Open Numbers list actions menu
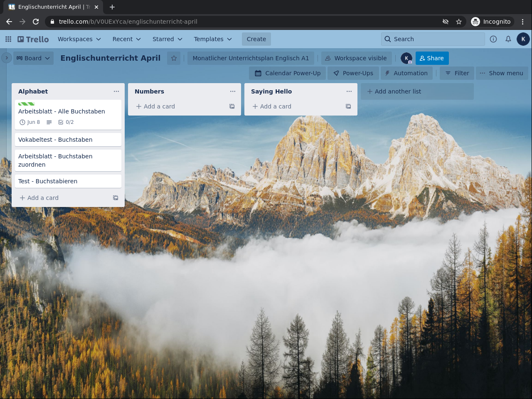 [233, 91]
